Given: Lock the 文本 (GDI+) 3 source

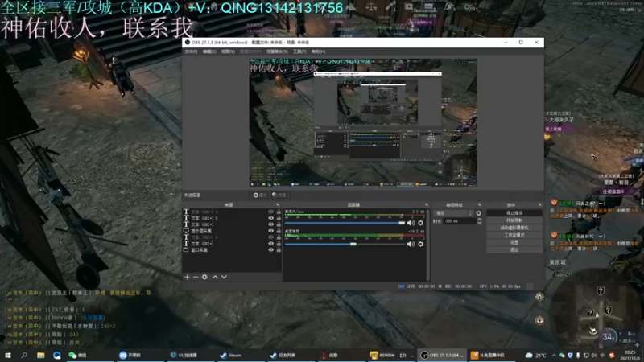Looking at the screenshot, I should coord(279,212).
